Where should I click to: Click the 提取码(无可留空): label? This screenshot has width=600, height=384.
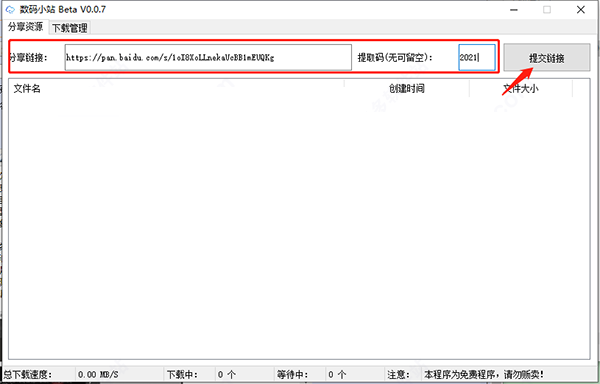point(395,58)
